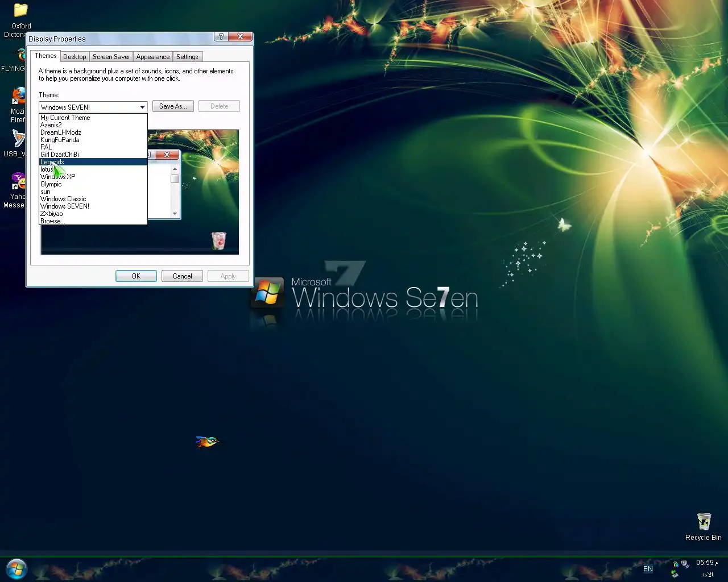
Task: Select Windows SEVEN! in the theme list
Action: 93,206
